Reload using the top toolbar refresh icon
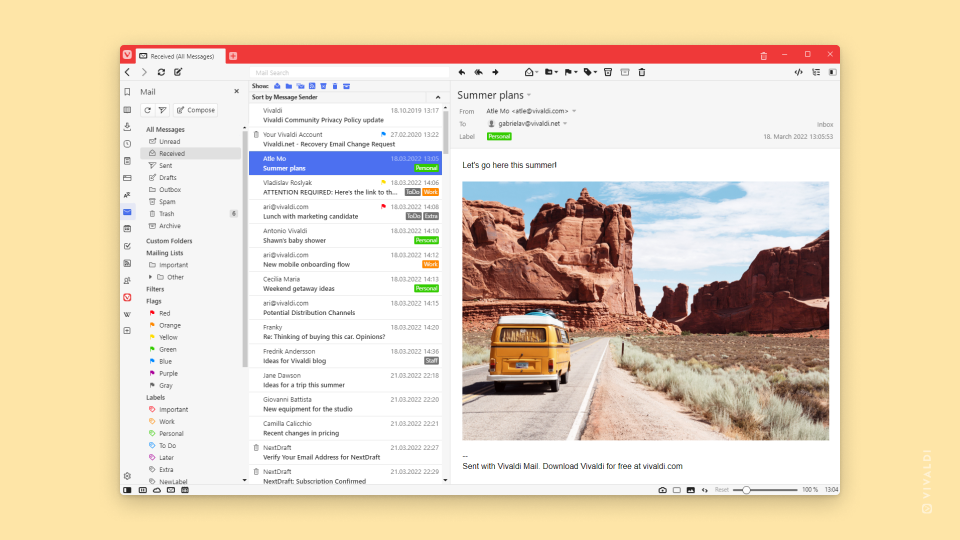960x540 pixels. (161, 72)
